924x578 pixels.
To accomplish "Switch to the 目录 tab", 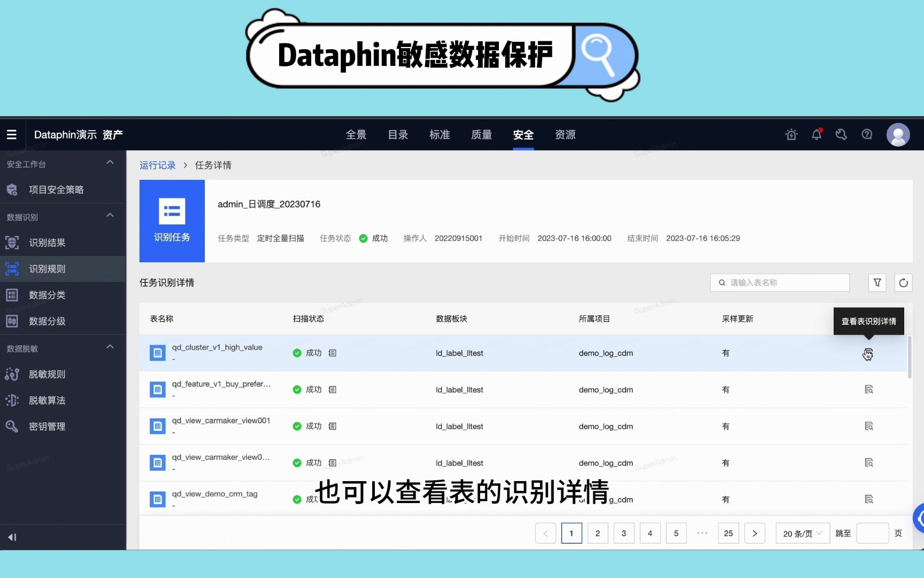I will 398,135.
